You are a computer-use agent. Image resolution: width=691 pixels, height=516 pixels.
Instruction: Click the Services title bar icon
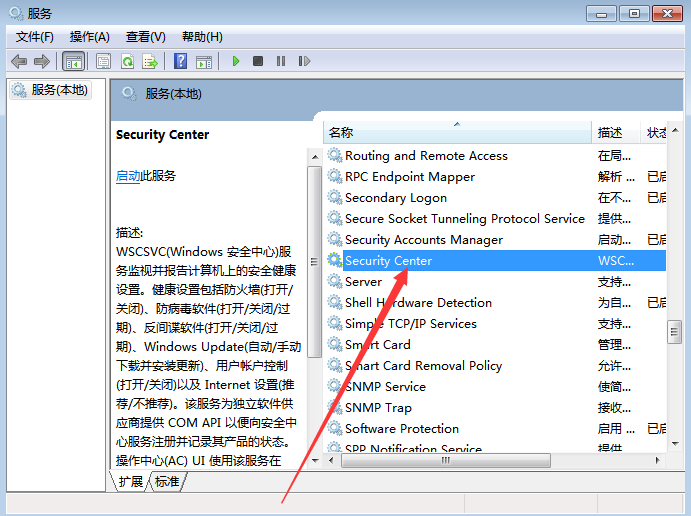pos(16,14)
